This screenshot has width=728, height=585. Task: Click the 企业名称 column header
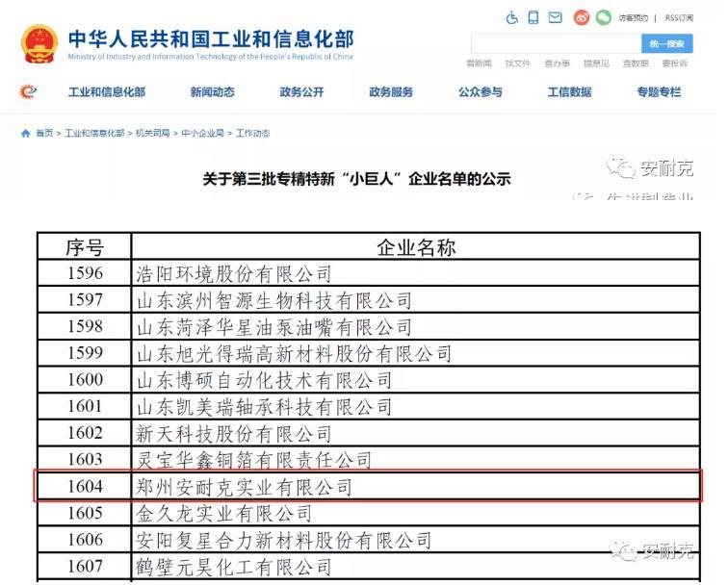[x=416, y=247]
